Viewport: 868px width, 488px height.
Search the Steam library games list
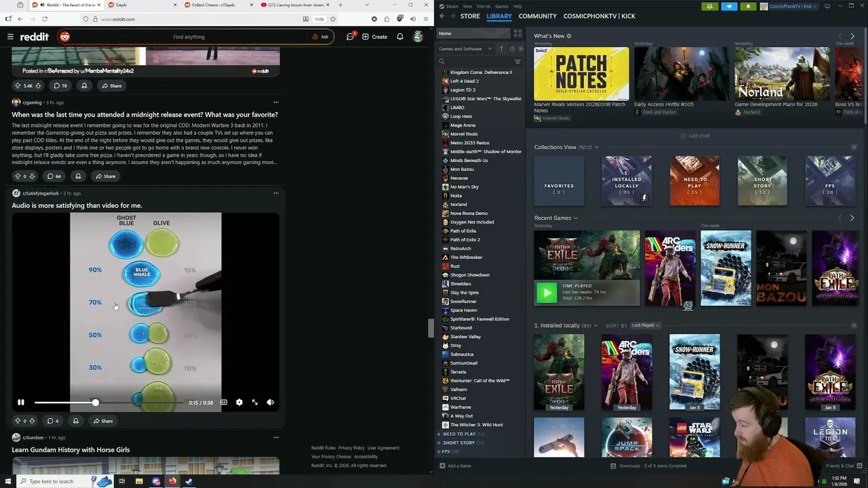[478, 62]
